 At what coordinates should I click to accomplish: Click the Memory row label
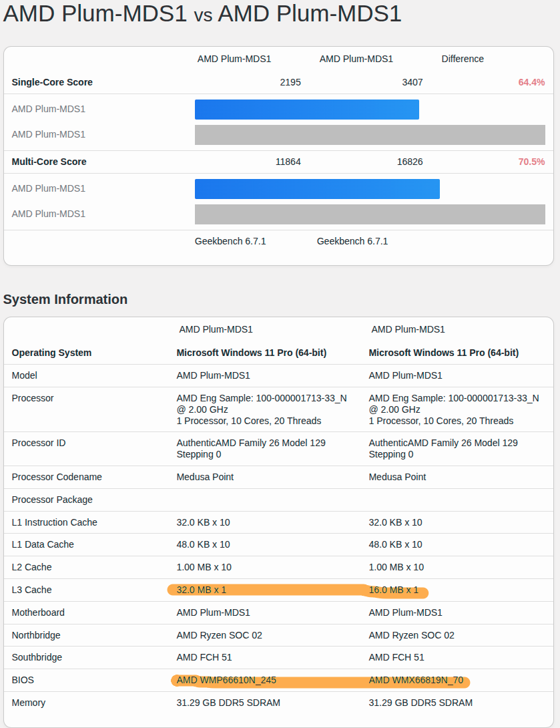(28, 703)
